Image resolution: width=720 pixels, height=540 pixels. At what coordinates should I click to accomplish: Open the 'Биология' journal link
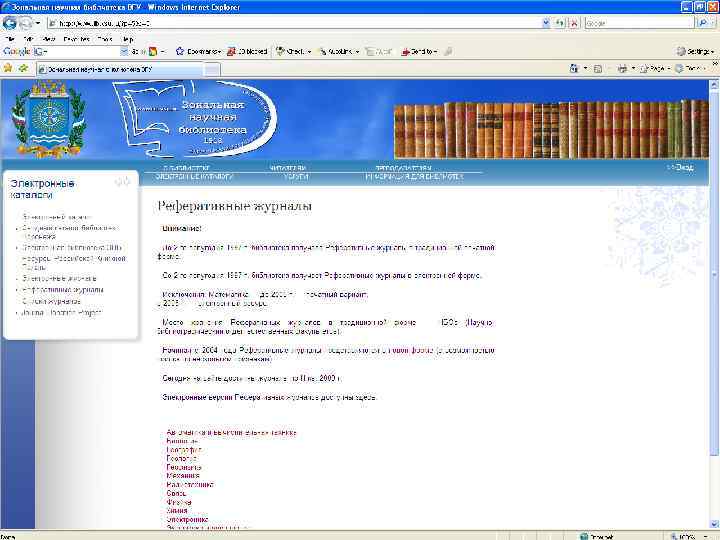[182, 441]
